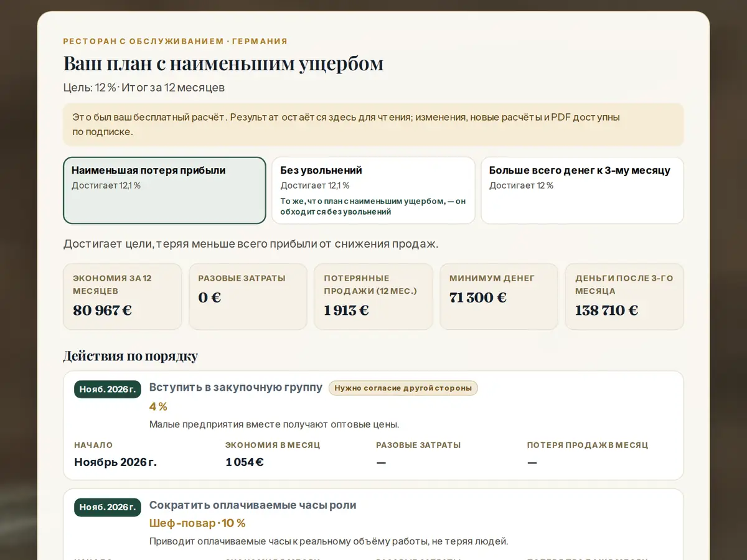Switch to the "Без увольнений" plan

click(x=374, y=190)
